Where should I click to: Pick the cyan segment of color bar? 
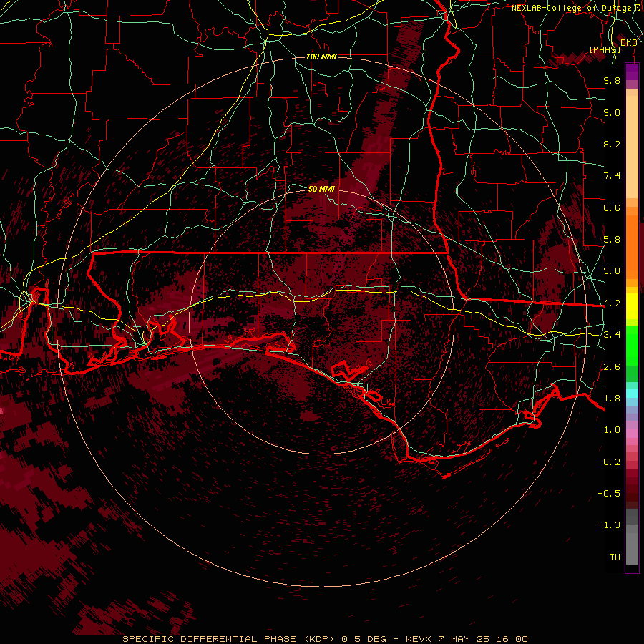point(632,394)
